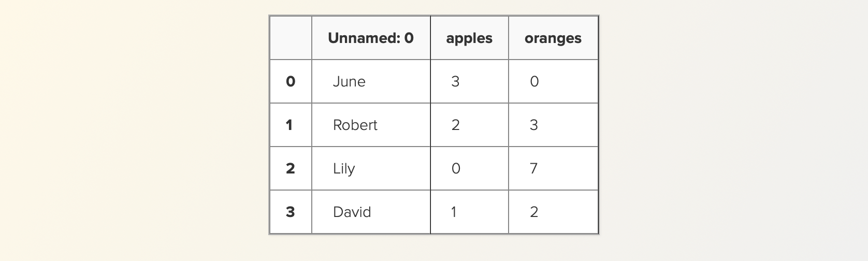Click Robert's oranges value 3
The height and width of the screenshot is (261, 868).
(x=553, y=125)
